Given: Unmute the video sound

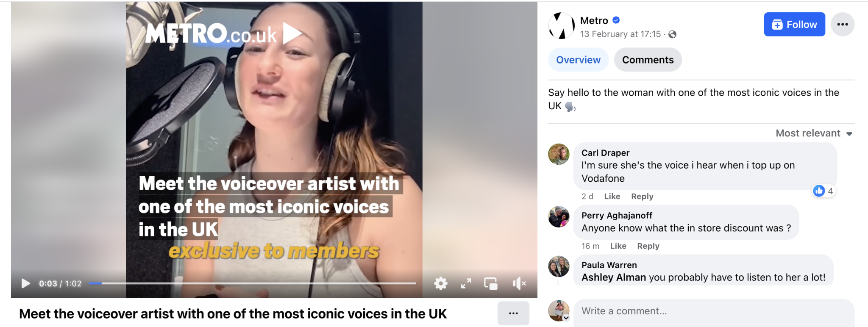Looking at the screenshot, I should [519, 284].
